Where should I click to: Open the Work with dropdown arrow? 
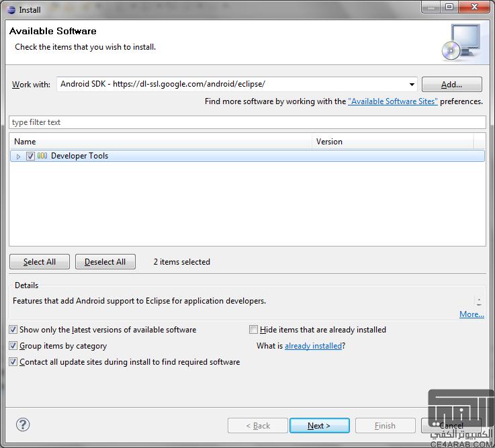(412, 85)
